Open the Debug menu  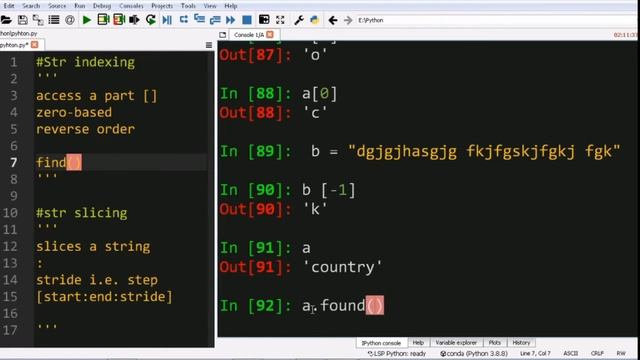pyautogui.click(x=102, y=6)
